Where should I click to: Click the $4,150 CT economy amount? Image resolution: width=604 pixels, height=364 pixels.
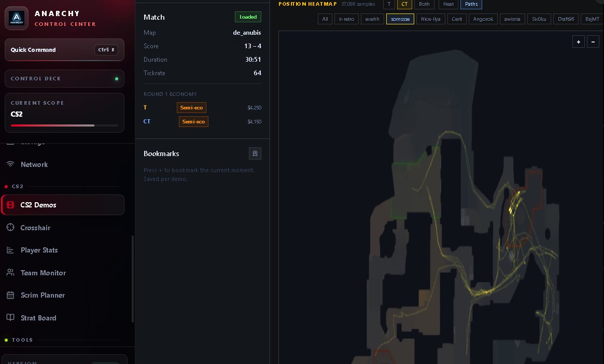tap(254, 122)
